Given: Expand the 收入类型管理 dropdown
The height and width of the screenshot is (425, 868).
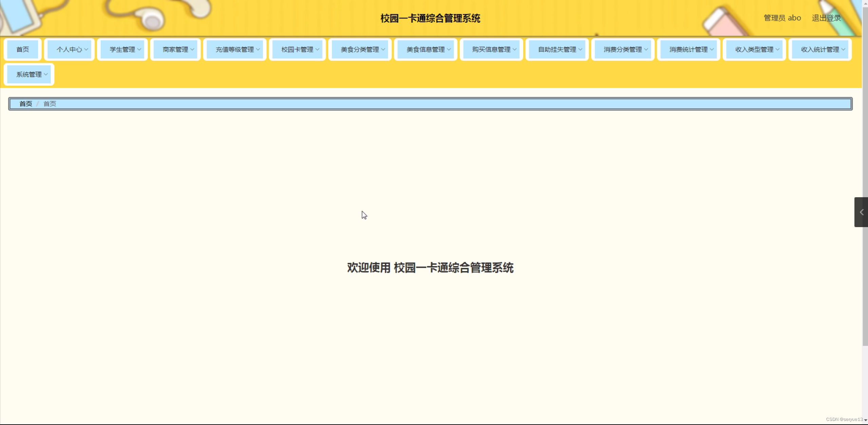Looking at the screenshot, I should (754, 49).
